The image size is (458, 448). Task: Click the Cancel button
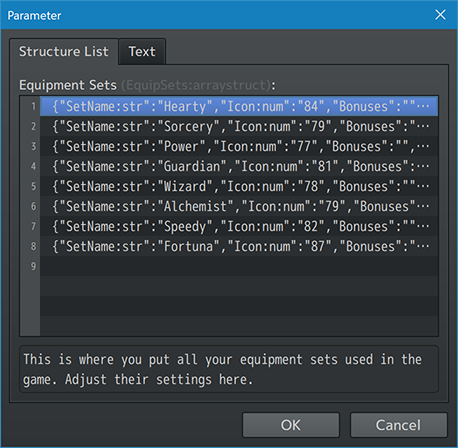pos(398,425)
